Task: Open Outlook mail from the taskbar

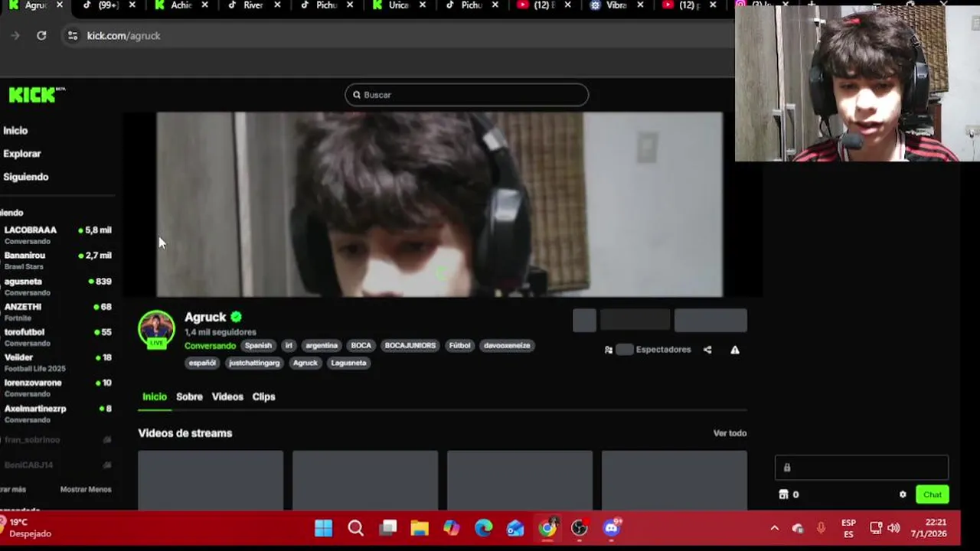Action: coord(515,528)
